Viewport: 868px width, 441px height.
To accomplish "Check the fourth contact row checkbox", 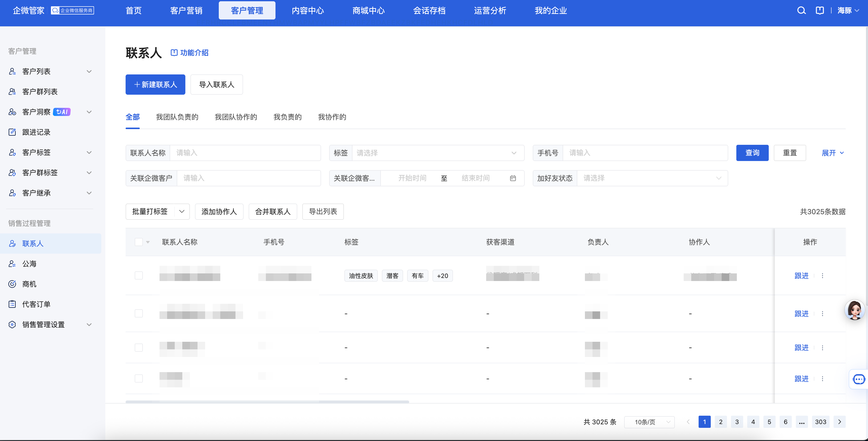I will 139,378.
